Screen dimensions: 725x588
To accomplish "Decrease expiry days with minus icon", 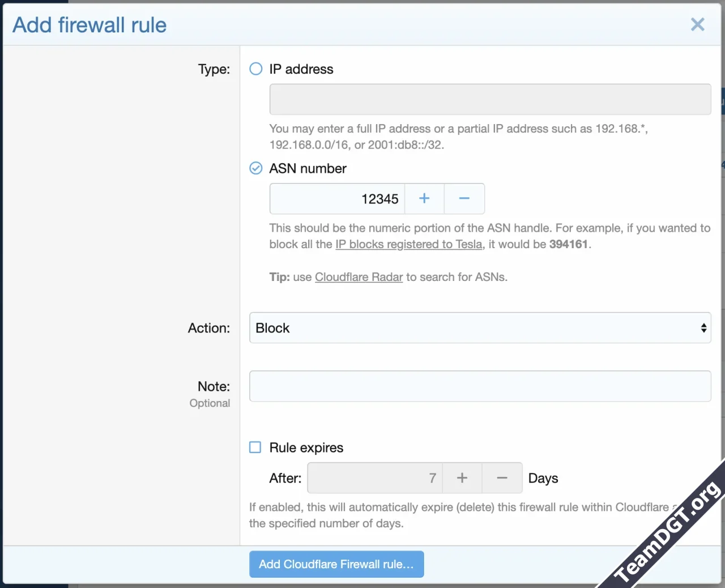I will tap(502, 478).
